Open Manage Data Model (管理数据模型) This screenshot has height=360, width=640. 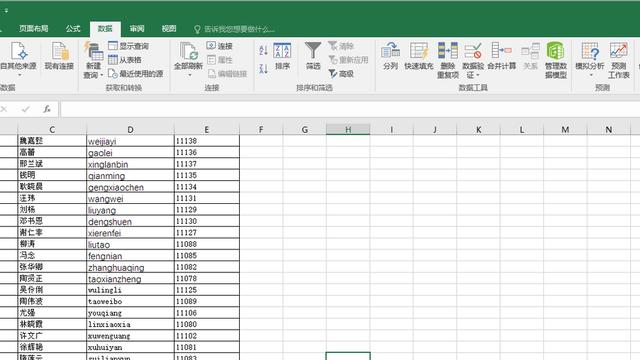[556, 60]
